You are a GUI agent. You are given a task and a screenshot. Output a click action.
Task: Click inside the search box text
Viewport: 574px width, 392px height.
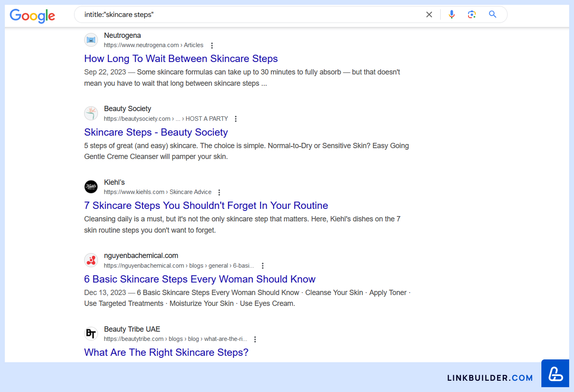119,14
